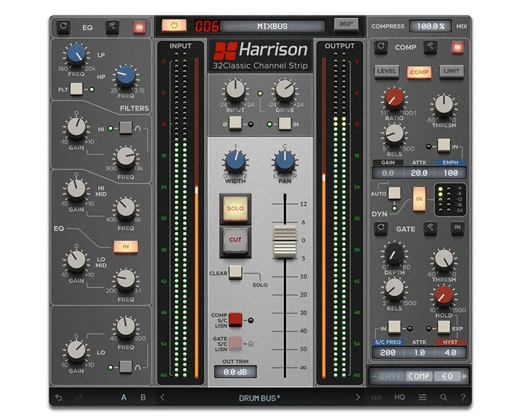This screenshot has width=521, height=420.
Task: Select LEVEL compressor mode
Action: click(386, 71)
